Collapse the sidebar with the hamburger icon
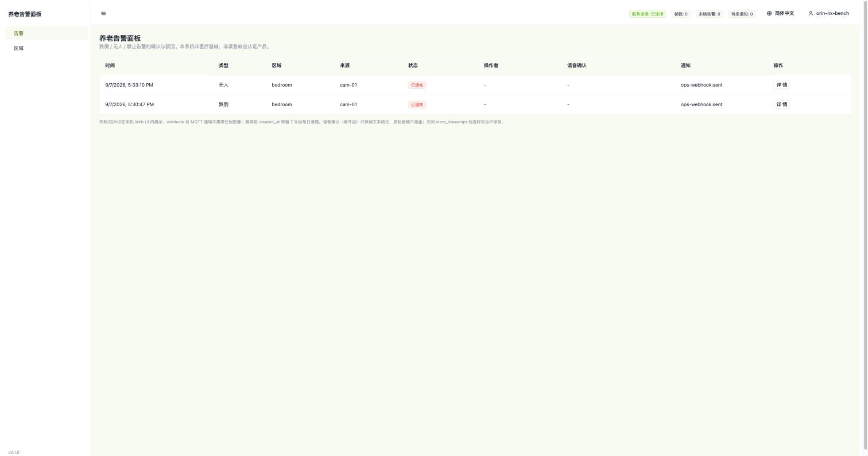This screenshot has height=456, width=868. coord(103,14)
